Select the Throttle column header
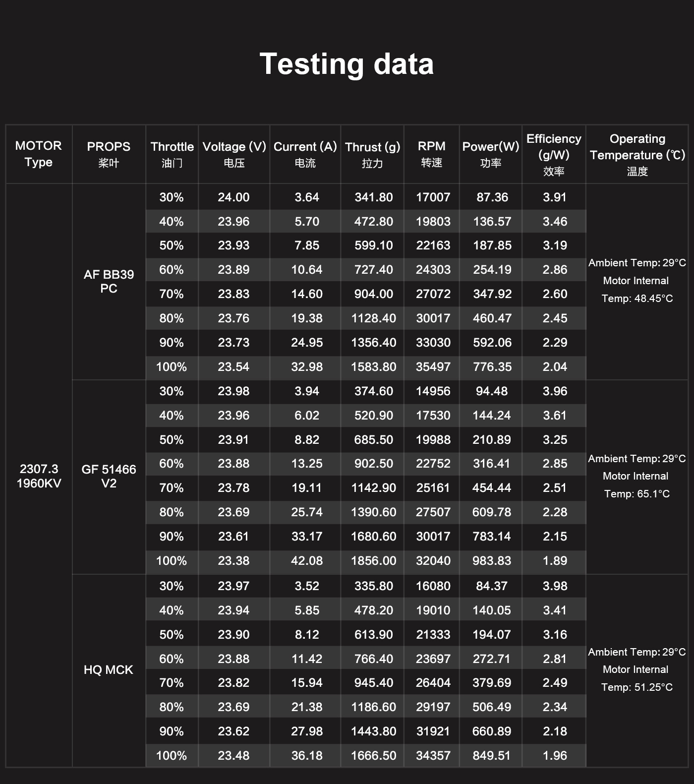Screen dimensions: 694x784 (172, 154)
